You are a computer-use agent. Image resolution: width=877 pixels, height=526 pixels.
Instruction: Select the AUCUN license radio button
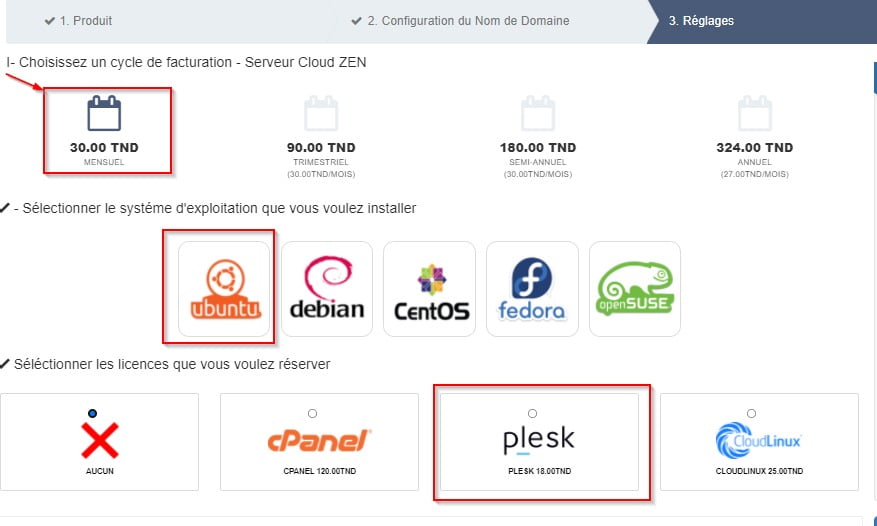click(x=93, y=413)
